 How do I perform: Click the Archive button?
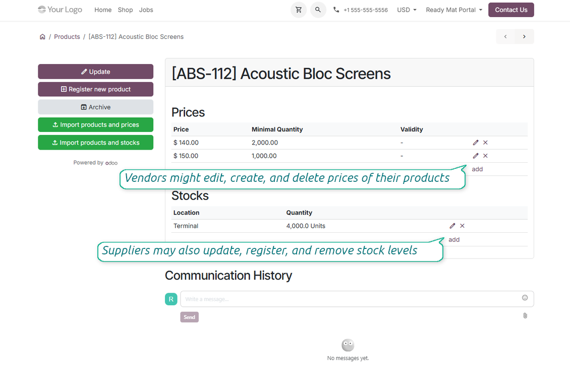(96, 107)
